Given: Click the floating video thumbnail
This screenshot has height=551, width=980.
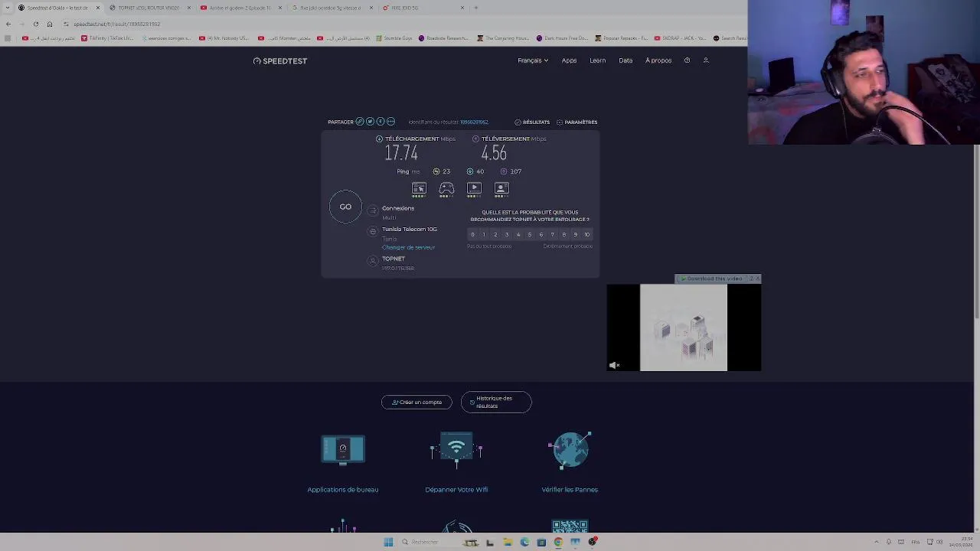Looking at the screenshot, I should pyautogui.click(x=684, y=328).
